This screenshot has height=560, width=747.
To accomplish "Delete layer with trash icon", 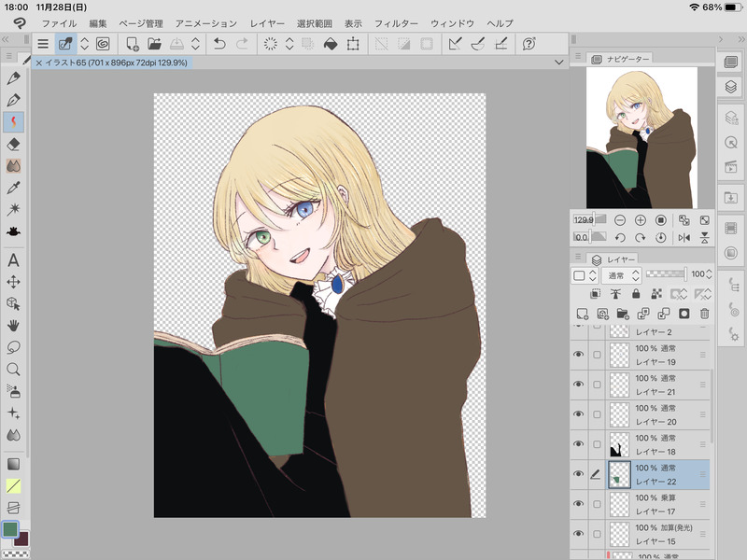I will coord(705,314).
